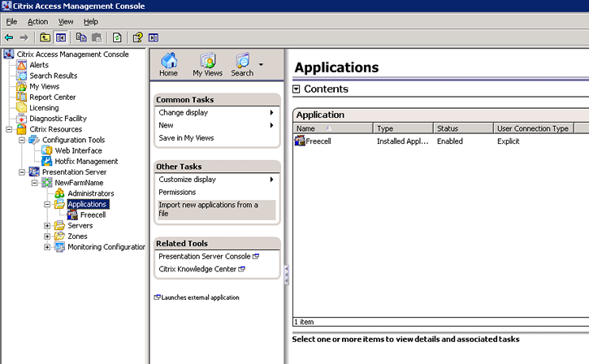Click the task pane collapse splitter handle
The image size is (589, 364).
point(287,275)
